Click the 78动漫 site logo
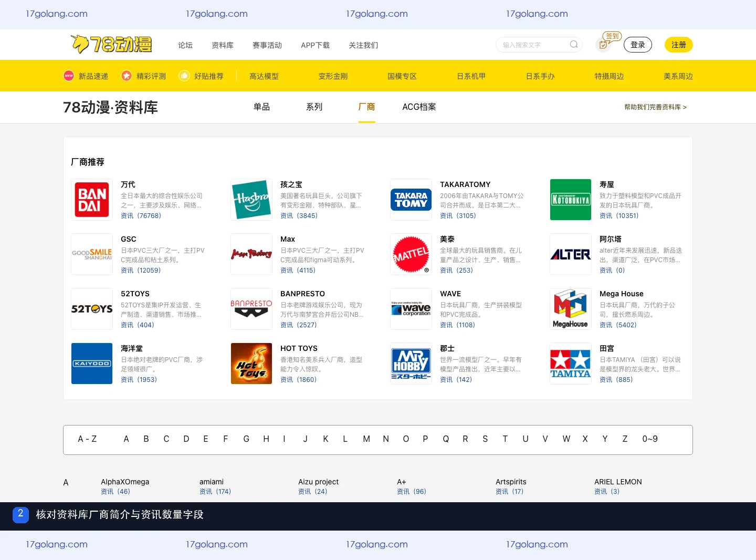756x560 pixels. click(111, 45)
